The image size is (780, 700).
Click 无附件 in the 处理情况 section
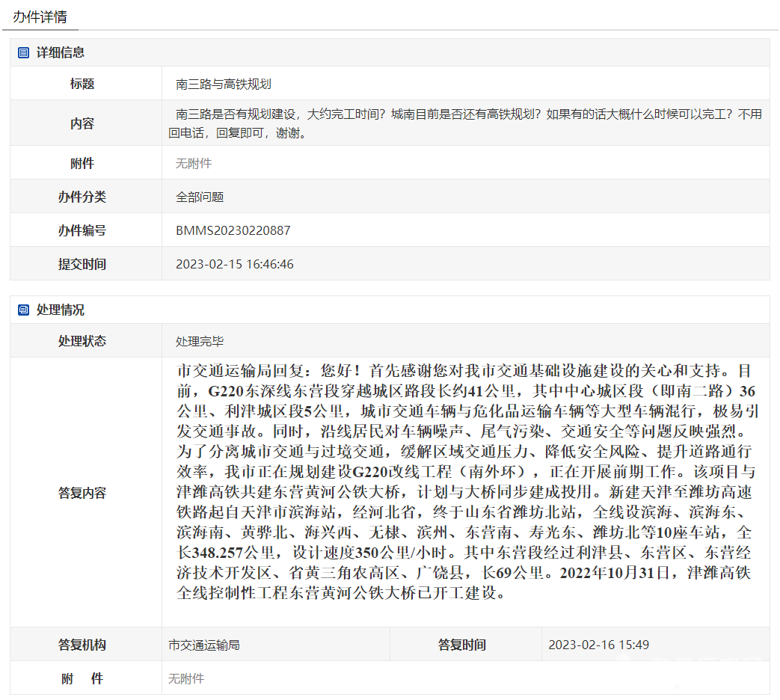click(186, 679)
